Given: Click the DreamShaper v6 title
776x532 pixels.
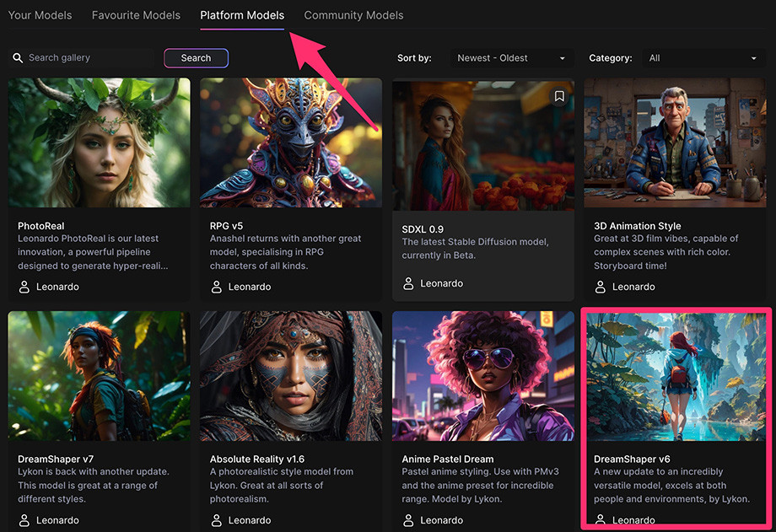Looking at the screenshot, I should pyautogui.click(x=632, y=459).
